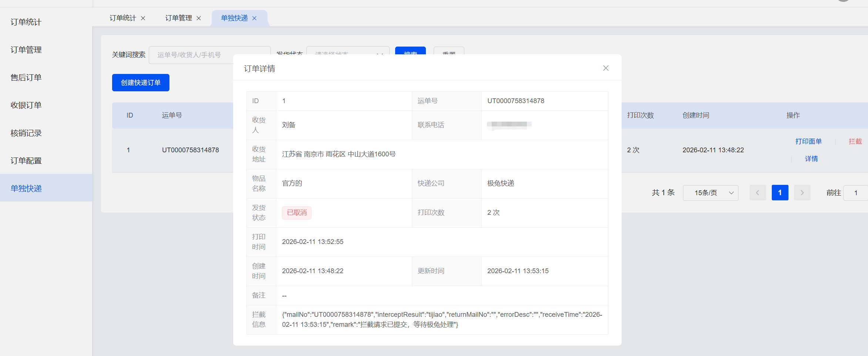
Task: Open 收银订单 in the sidebar
Action: [26, 105]
